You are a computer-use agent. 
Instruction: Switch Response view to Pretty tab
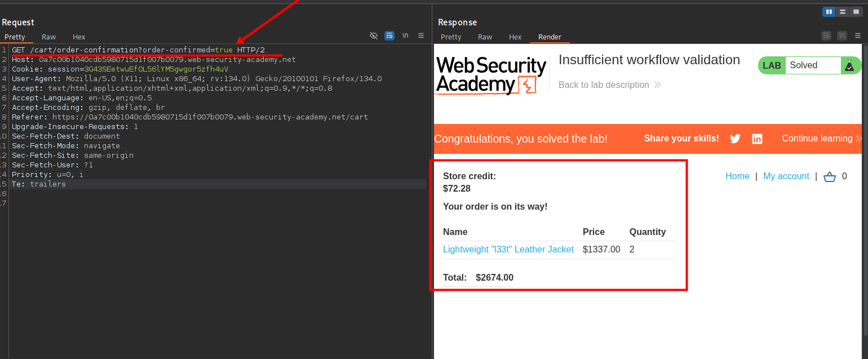[451, 37]
